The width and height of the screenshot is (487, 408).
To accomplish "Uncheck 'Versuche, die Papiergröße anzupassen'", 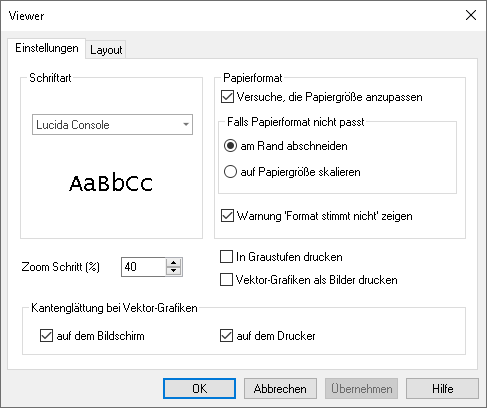I will point(227,97).
